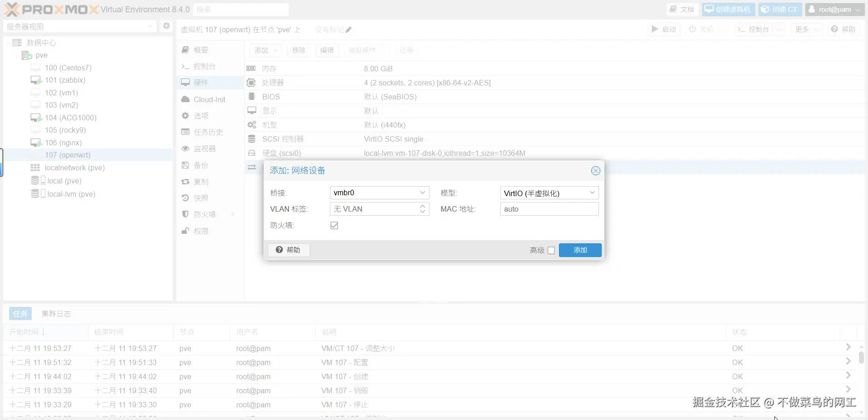Open the root@pam user menu

tap(834, 10)
